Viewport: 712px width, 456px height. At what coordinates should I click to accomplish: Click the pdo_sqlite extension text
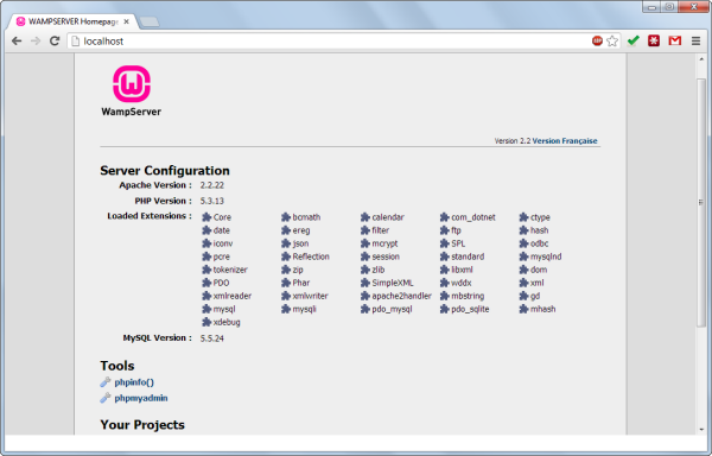tap(470, 309)
